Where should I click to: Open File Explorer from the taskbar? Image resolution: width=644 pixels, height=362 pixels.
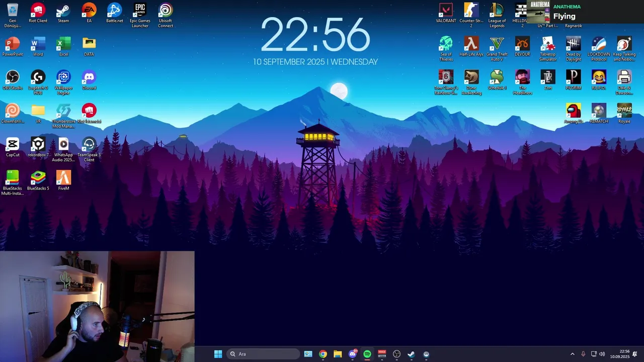(338, 354)
